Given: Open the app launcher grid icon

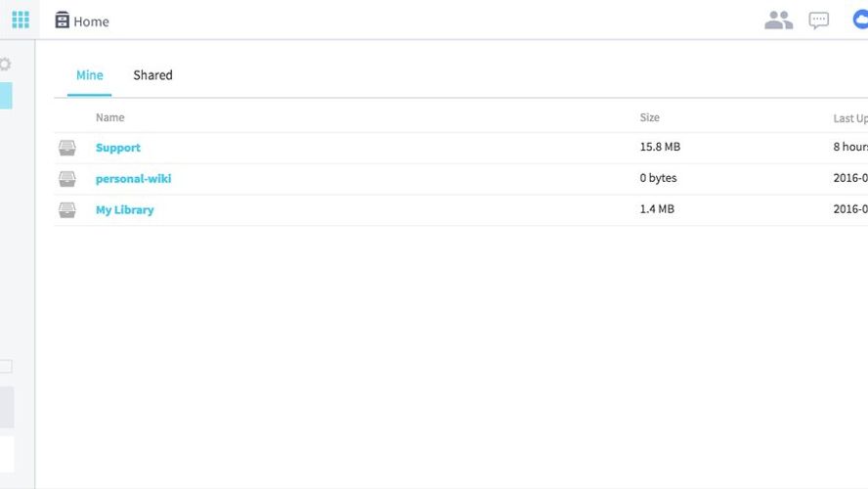Looking at the screenshot, I should (x=21, y=20).
